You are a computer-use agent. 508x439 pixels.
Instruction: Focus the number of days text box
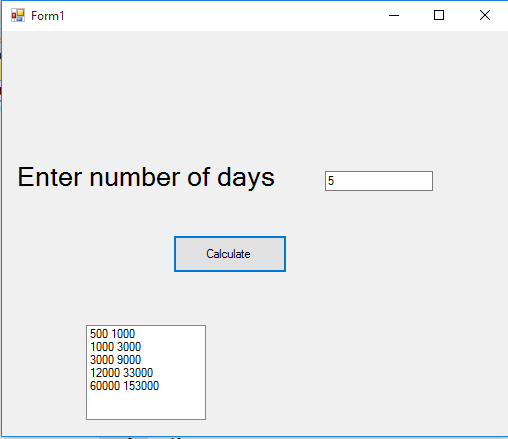click(x=379, y=181)
